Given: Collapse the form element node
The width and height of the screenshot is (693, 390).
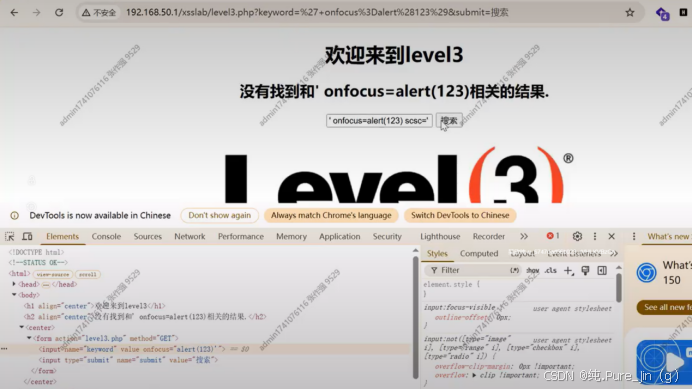Looking at the screenshot, I should [x=29, y=338].
